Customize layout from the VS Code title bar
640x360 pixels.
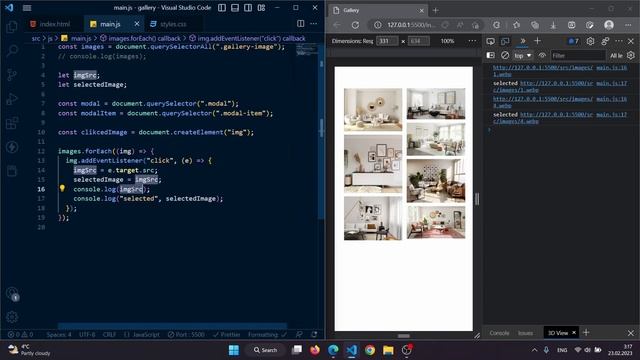click(261, 8)
